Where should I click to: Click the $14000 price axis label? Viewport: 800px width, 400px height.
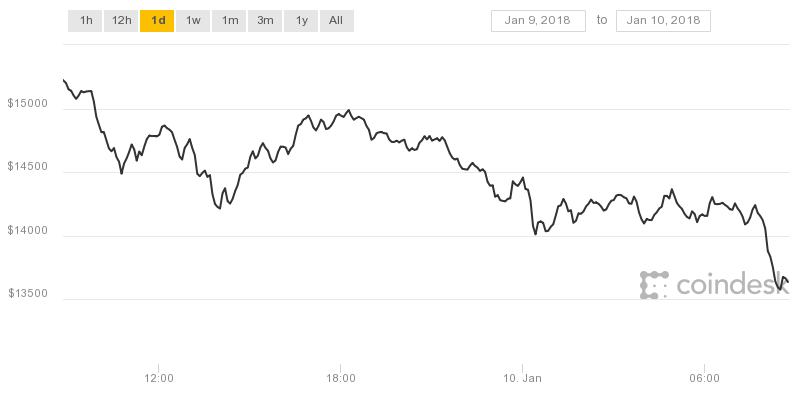28,231
